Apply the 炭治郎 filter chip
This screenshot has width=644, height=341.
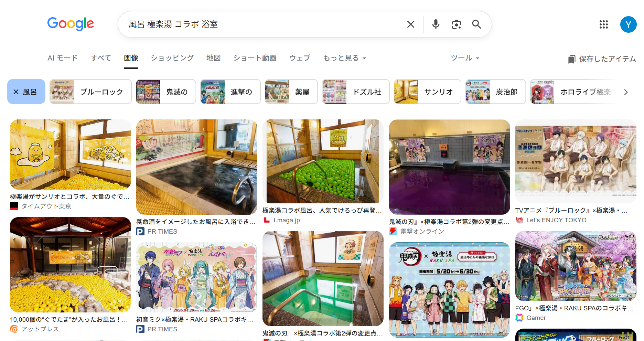point(495,92)
